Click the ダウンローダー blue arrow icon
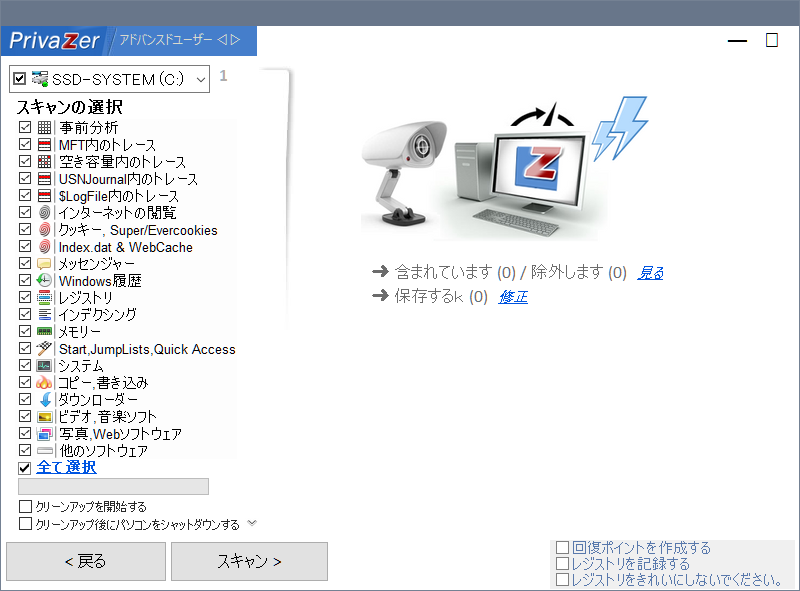The width and height of the screenshot is (800, 591). (x=45, y=399)
